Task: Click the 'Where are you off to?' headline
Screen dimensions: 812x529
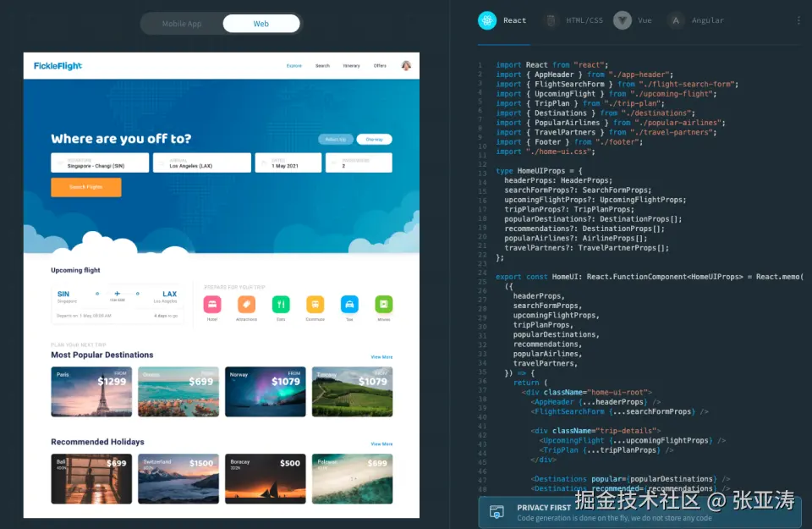Action: pos(121,139)
